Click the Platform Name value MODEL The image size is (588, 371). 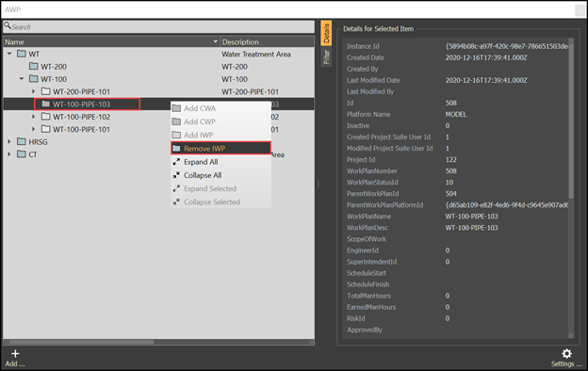[456, 114]
